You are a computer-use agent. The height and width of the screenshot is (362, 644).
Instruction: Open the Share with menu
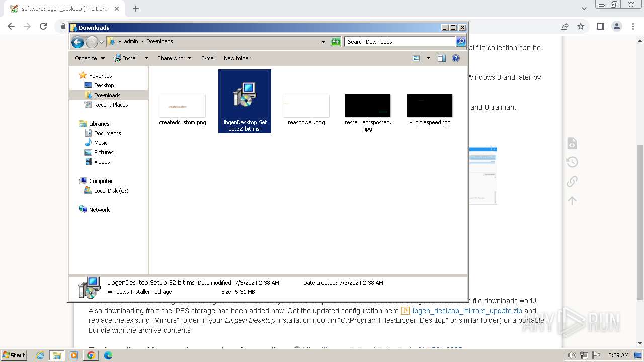coord(174,58)
